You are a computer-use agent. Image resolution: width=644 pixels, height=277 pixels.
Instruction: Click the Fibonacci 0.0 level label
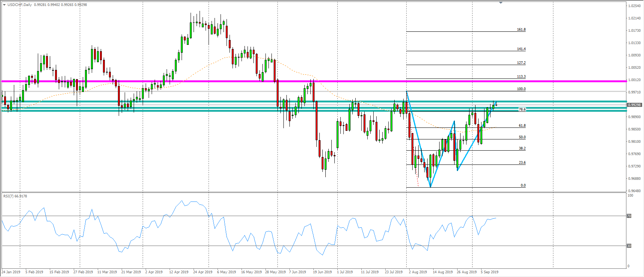(x=523, y=185)
